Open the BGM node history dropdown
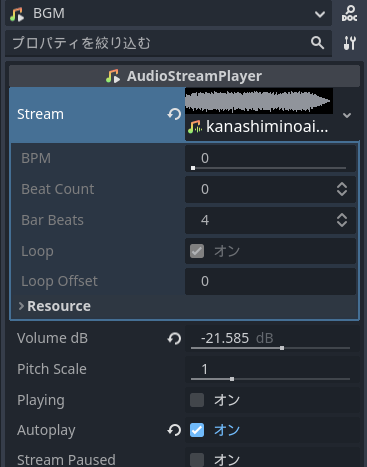The height and width of the screenshot is (467, 367). [x=320, y=14]
